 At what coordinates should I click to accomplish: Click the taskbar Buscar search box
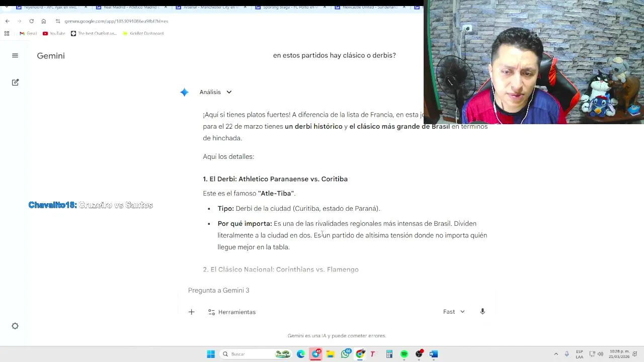pos(257,354)
